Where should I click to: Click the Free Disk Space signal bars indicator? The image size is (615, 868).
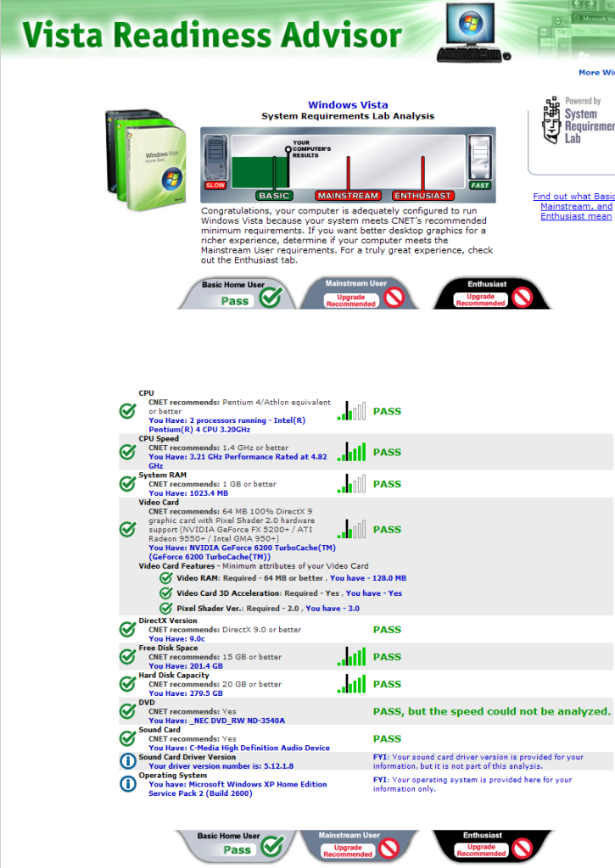click(x=352, y=656)
